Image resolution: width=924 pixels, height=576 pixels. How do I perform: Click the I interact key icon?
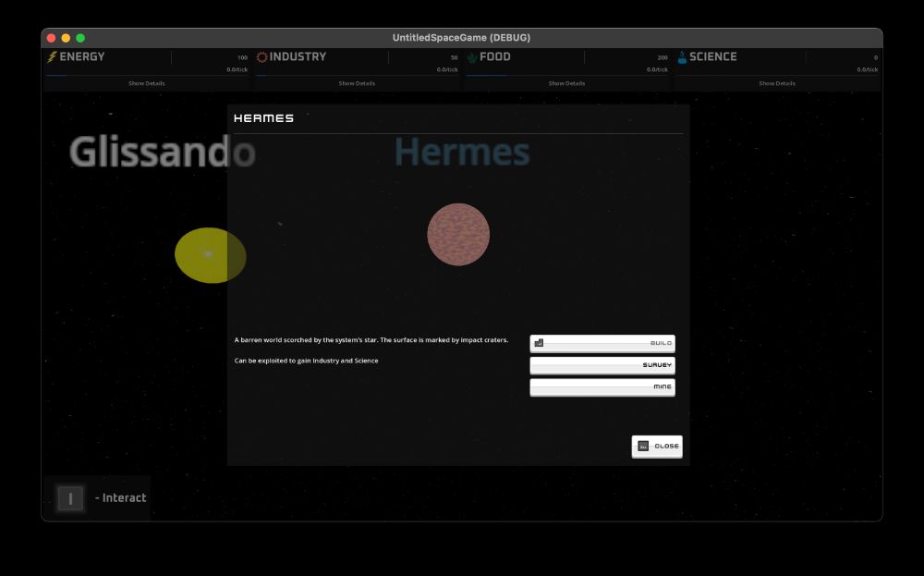[x=70, y=497]
